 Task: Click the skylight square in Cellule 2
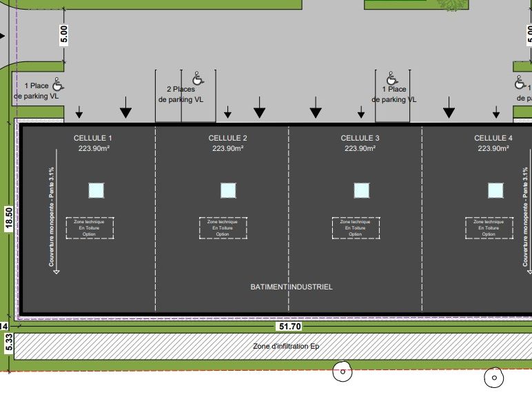point(228,190)
